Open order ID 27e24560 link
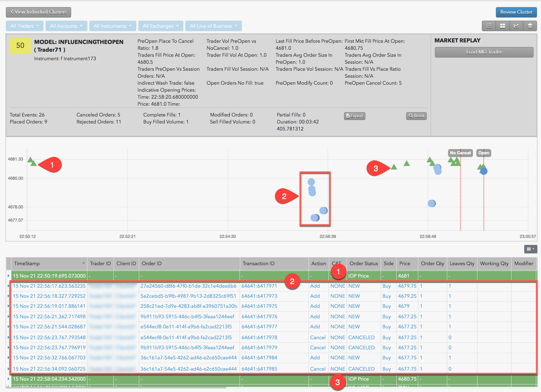Viewport: 541px width, 392px height. [x=188, y=286]
